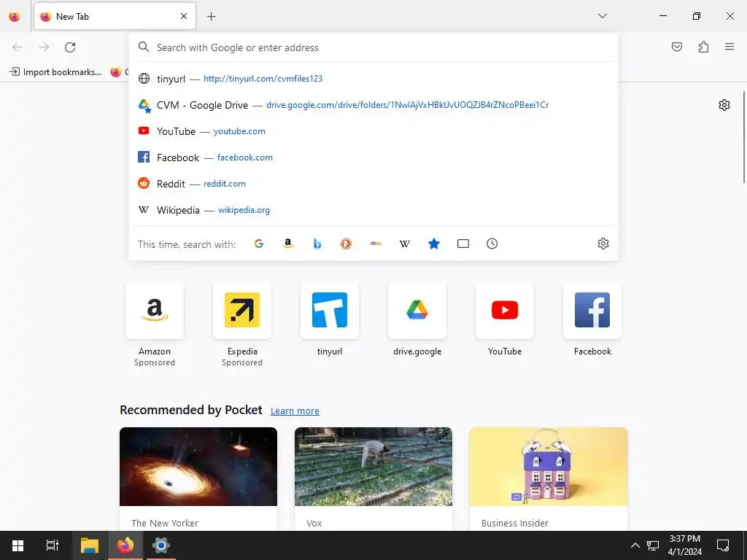
Task: Open File Explorer from taskbar
Action: (x=90, y=545)
